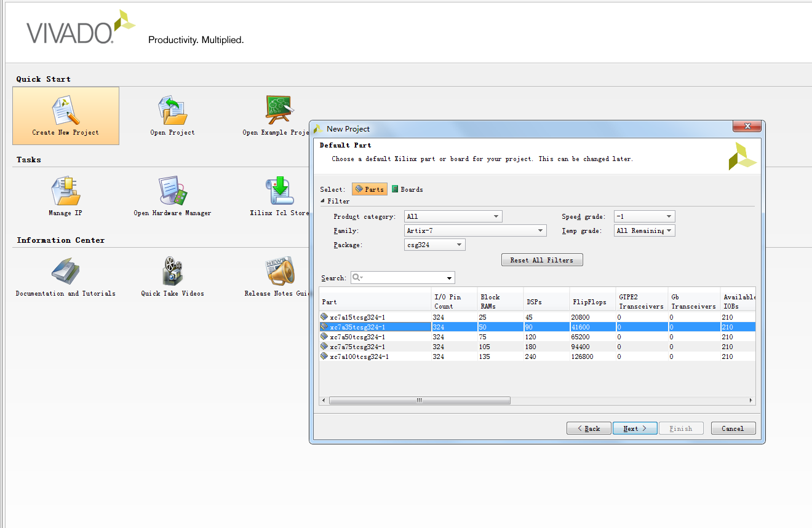Click the Create New Project icon
Screen dimensions: 812x528
click(65, 111)
